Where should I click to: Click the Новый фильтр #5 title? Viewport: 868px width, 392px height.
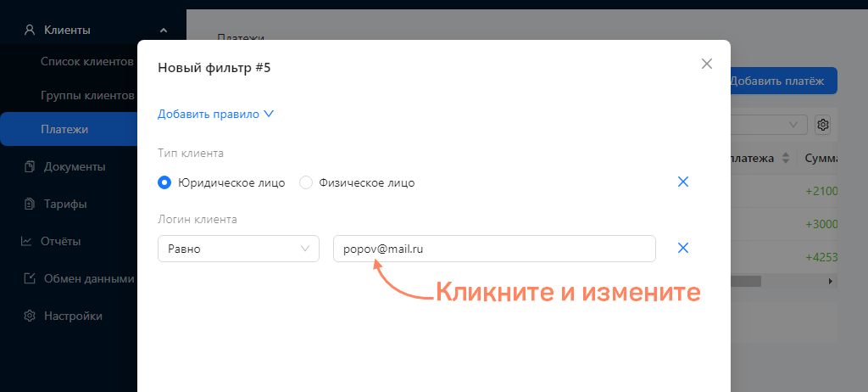coord(214,68)
